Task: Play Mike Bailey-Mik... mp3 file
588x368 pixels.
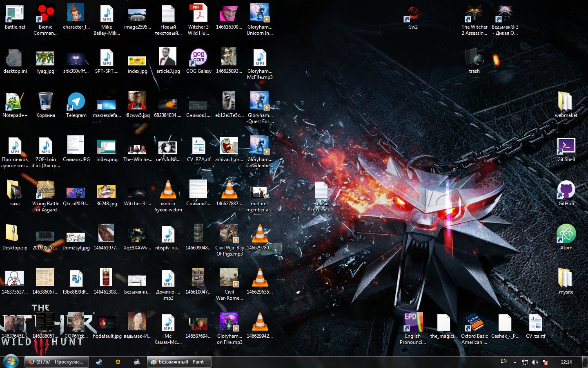Action: click(x=107, y=20)
